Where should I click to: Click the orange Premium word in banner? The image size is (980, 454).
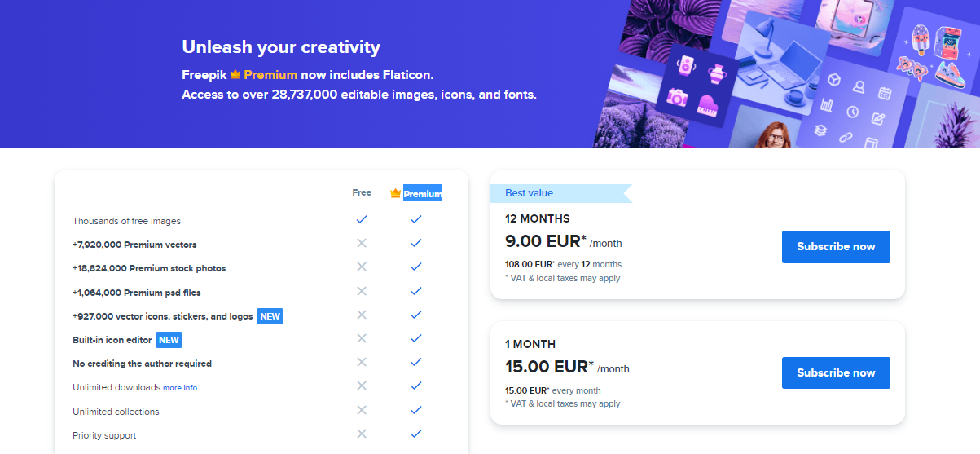coord(270,74)
